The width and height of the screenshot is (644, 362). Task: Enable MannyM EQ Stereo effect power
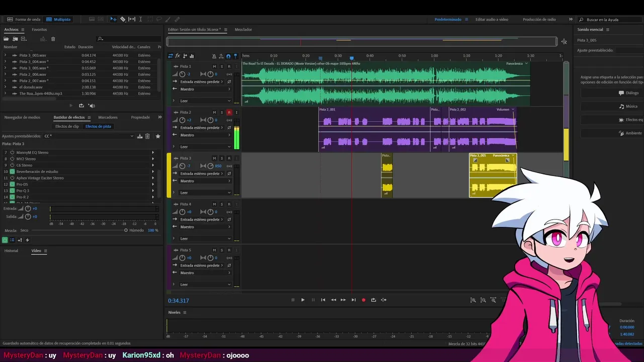pos(12,152)
